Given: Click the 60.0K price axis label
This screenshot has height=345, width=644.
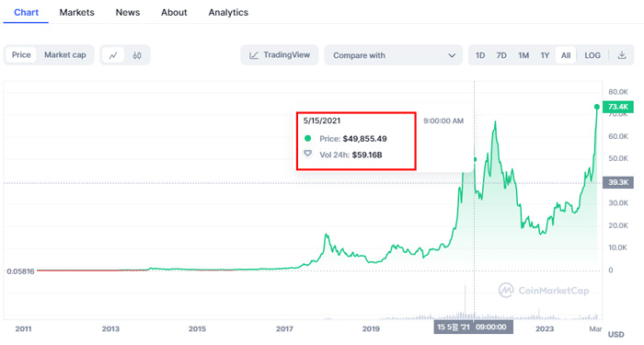Looking at the screenshot, I should (617, 136).
